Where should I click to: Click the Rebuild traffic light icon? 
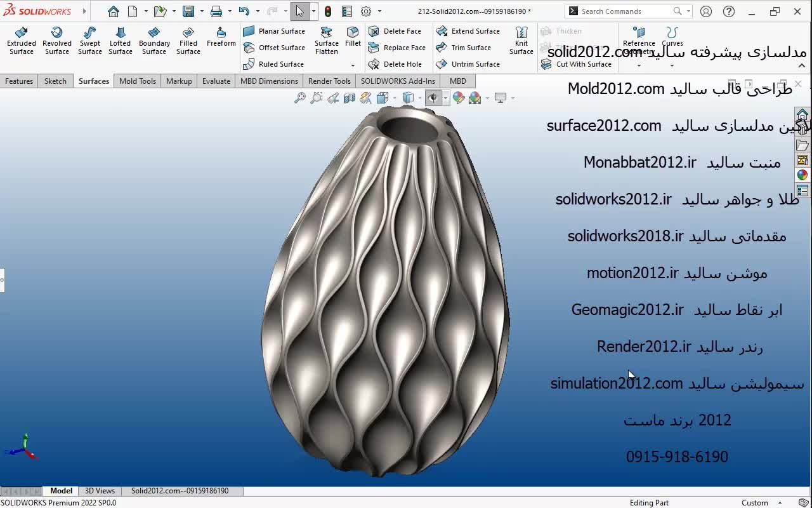(x=328, y=11)
